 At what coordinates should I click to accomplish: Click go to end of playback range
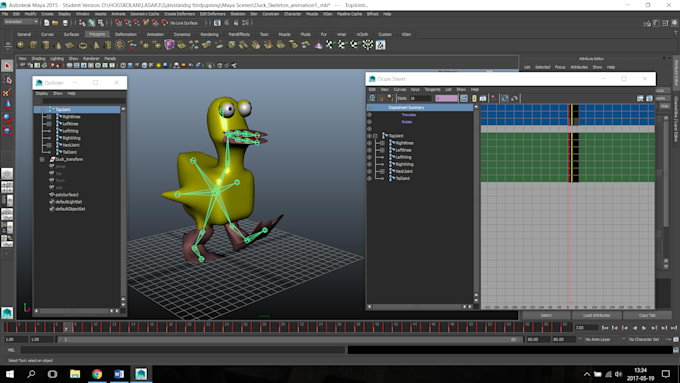[x=673, y=328]
